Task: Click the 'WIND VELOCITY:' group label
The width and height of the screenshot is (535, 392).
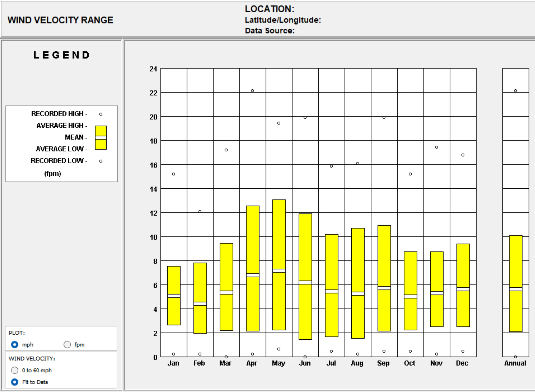Action: point(32,358)
